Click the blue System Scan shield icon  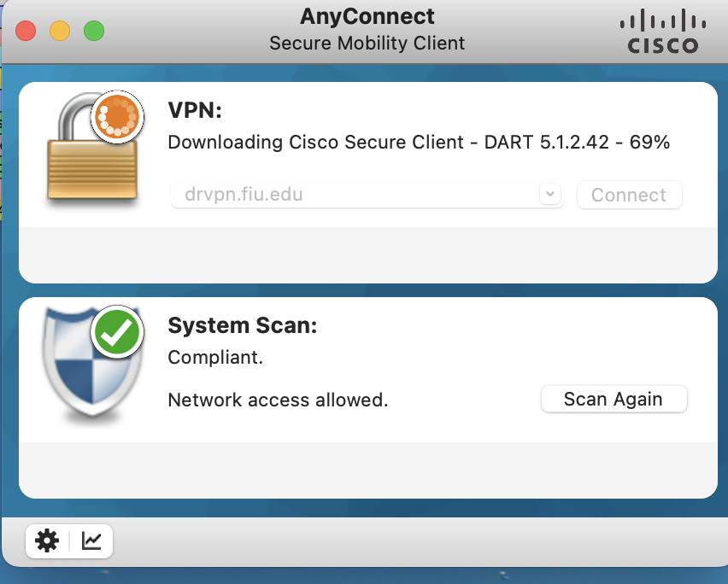[85, 367]
